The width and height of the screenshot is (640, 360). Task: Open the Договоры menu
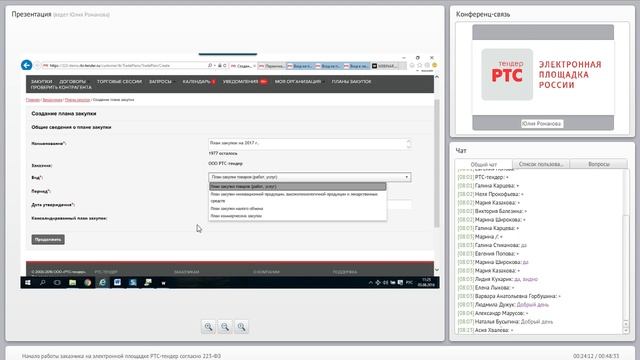point(73,82)
